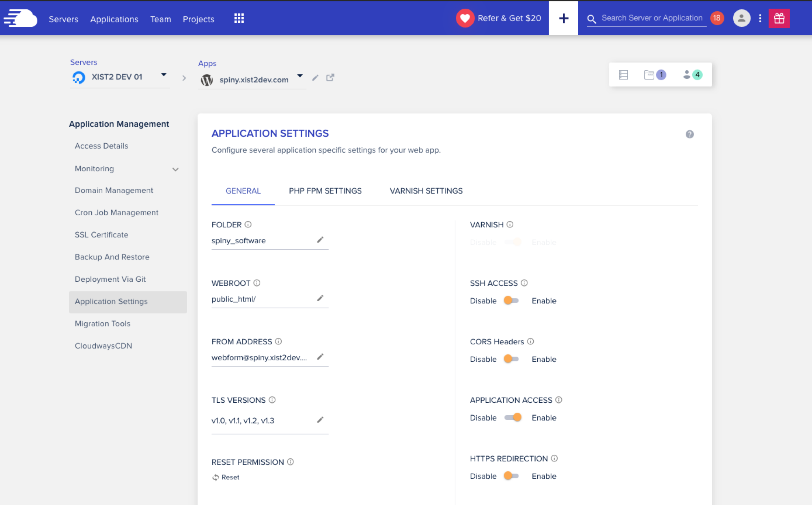Toggle the HTTPS REDIRECTION switch

511,476
